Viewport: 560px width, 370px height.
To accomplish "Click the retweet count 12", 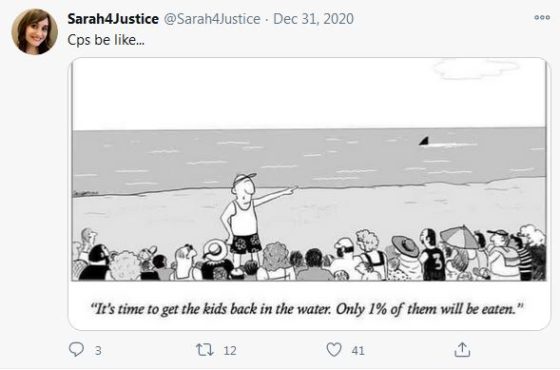I will tap(230, 351).
